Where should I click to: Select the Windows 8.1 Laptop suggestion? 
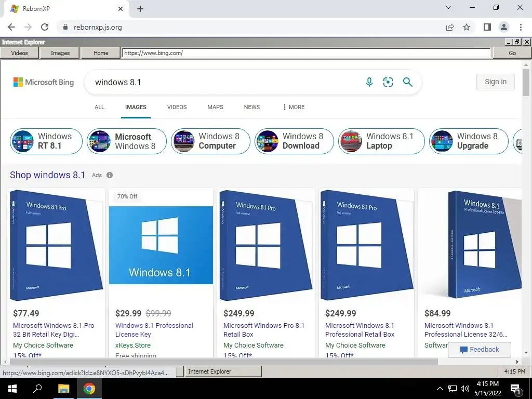(381, 141)
